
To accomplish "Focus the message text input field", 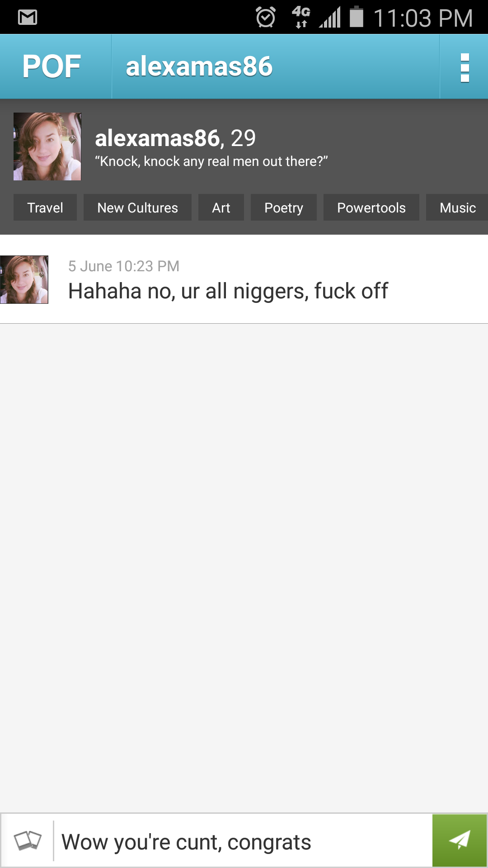I will click(244, 842).
